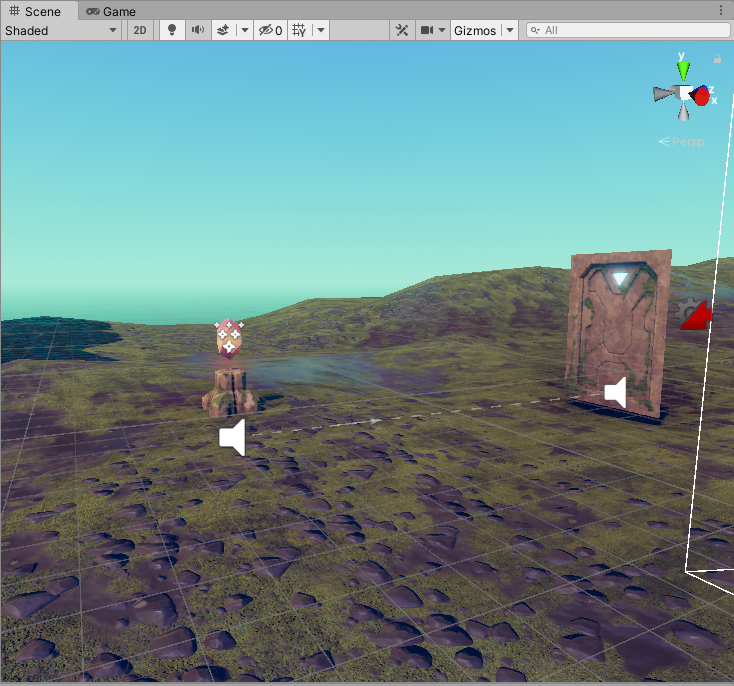Toggle Gizmos button
Image resolution: width=734 pixels, height=686 pixels.
475,30
